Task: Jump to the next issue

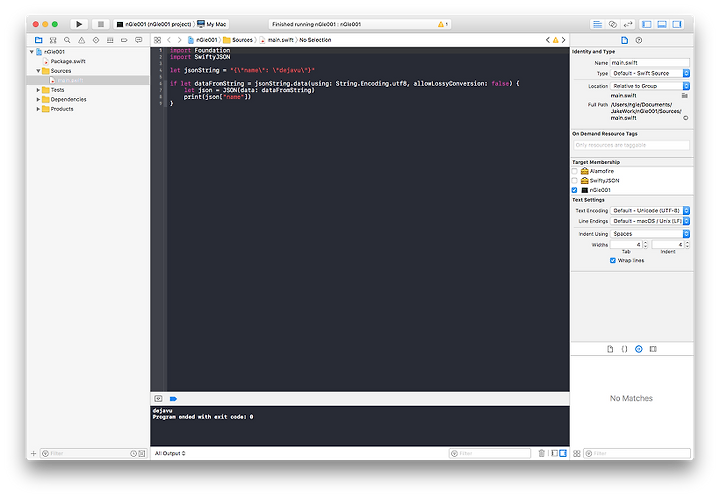Action: [x=563, y=40]
